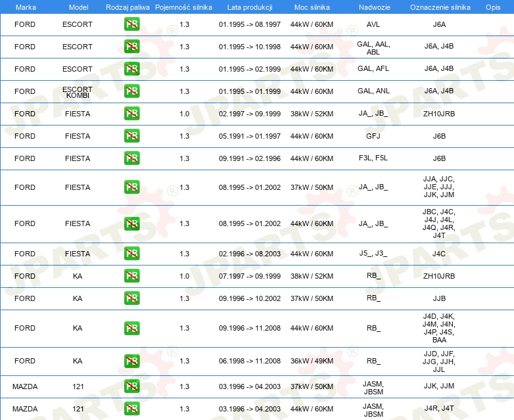Select ZH10JRB engine code in KA row
Viewport: 514px width, 420px height.
[439, 276]
